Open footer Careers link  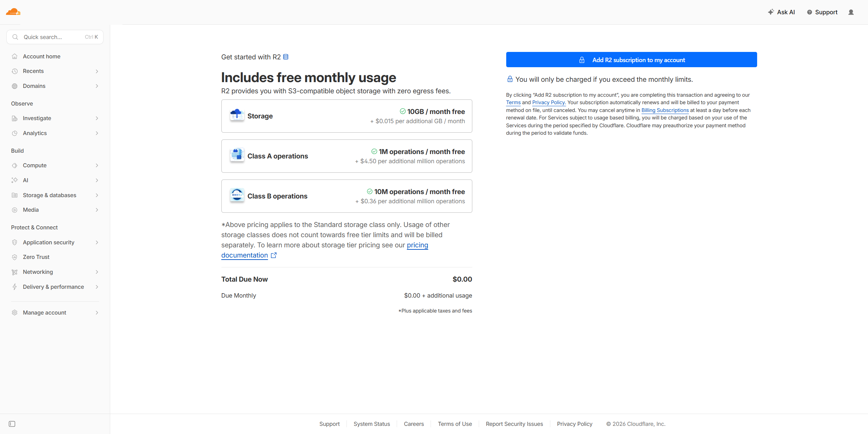coord(414,424)
